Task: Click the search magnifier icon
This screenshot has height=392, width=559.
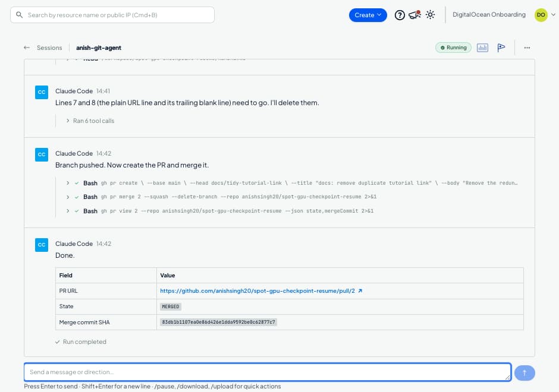Action: 19,15
